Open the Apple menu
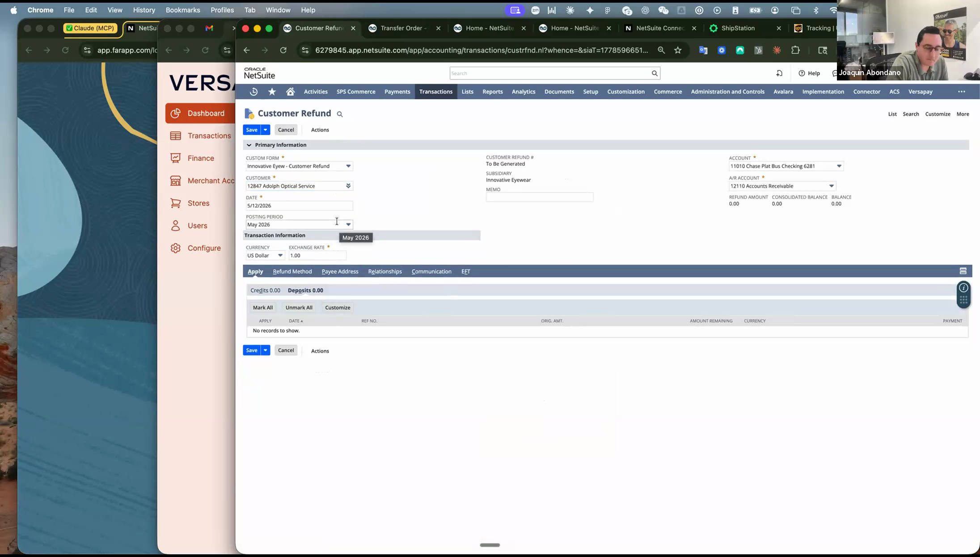This screenshot has width=980, height=557. point(14,10)
